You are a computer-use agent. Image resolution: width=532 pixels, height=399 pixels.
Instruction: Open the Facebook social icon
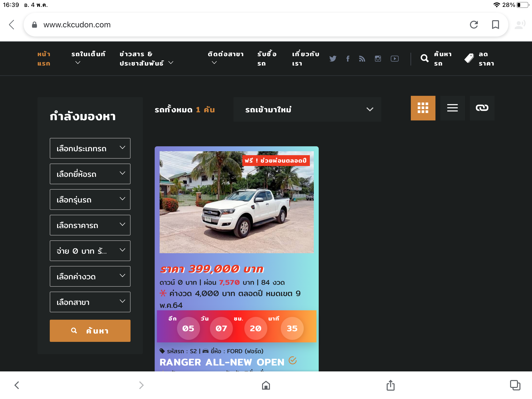(x=348, y=59)
